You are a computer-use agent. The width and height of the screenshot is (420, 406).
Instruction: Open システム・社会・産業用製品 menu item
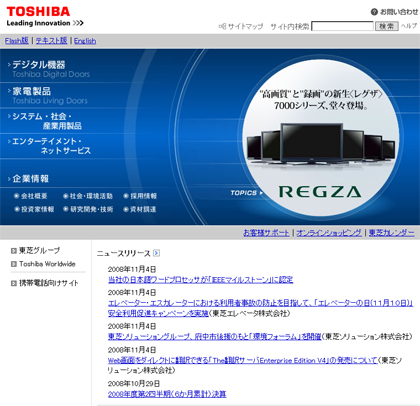tap(45, 121)
